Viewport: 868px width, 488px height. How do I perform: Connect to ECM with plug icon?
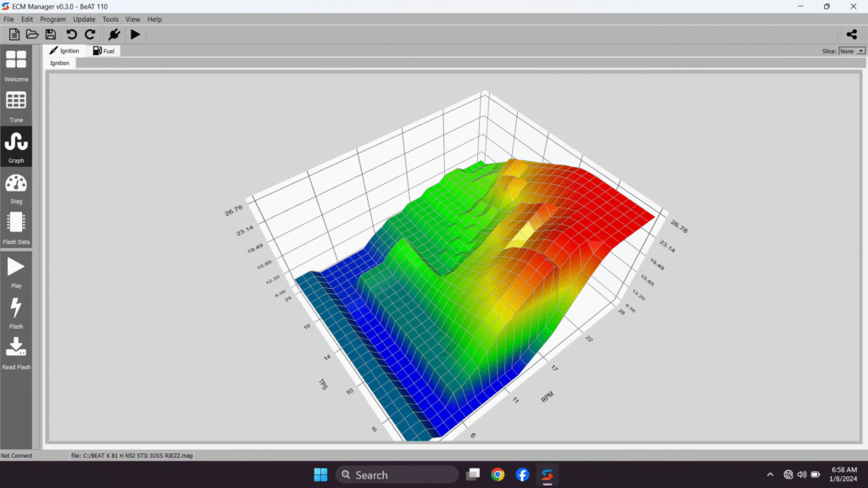coord(114,35)
